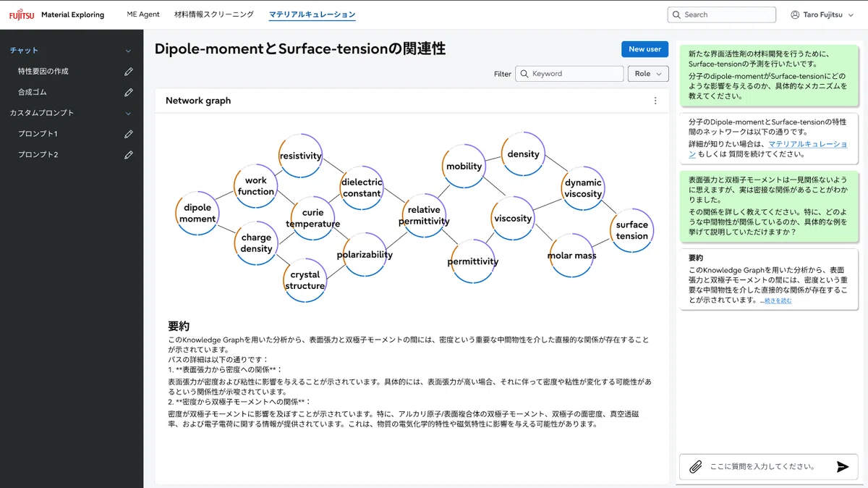
Task: Click the Fujitsu logo
Action: tap(20, 14)
